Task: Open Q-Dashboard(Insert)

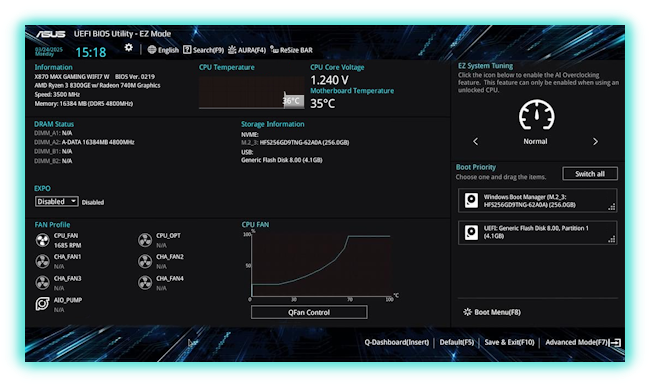Action: 397,342
